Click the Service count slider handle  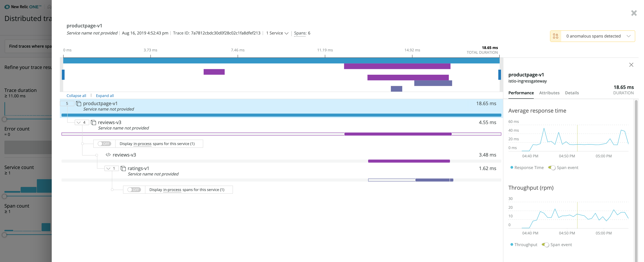(4, 196)
